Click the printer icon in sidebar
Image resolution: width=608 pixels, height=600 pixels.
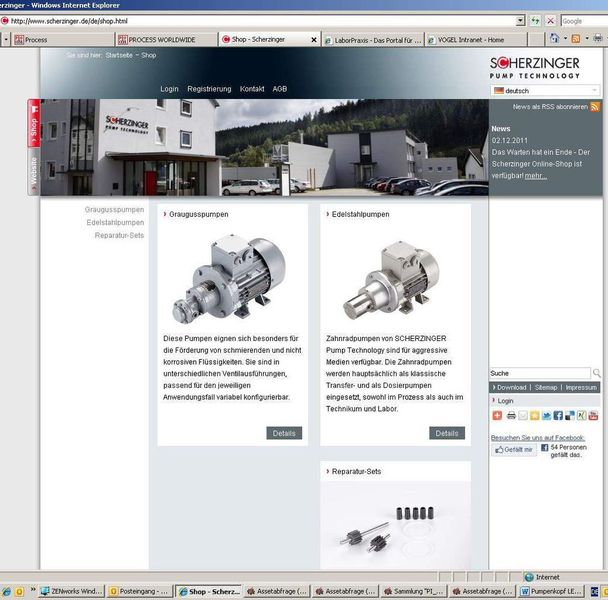[x=511, y=415]
